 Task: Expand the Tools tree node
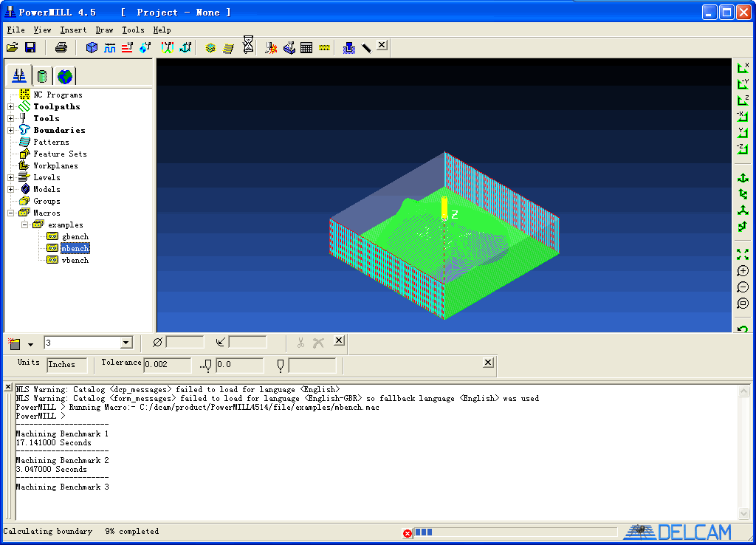(x=10, y=118)
